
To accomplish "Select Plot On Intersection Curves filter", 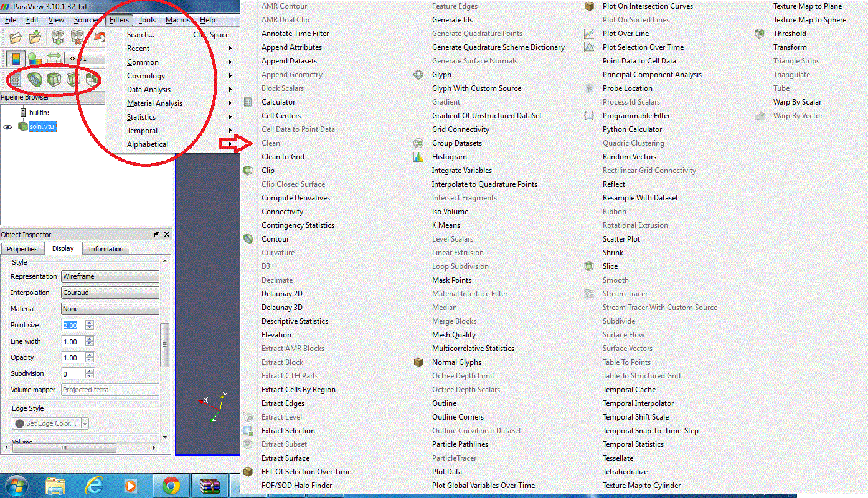I will [648, 6].
